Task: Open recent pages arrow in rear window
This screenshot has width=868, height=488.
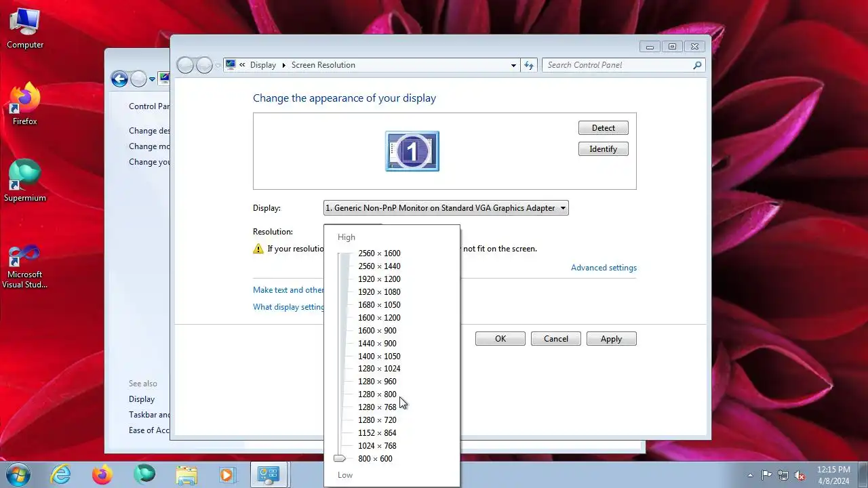Action: tap(152, 79)
